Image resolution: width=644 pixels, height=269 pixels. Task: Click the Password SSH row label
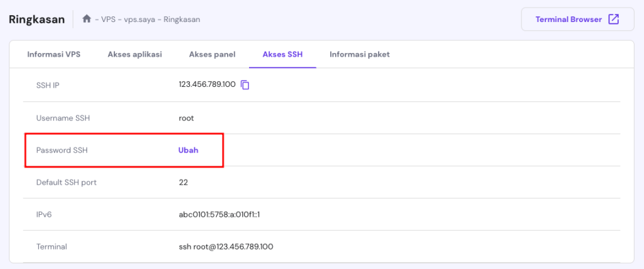[x=63, y=150]
